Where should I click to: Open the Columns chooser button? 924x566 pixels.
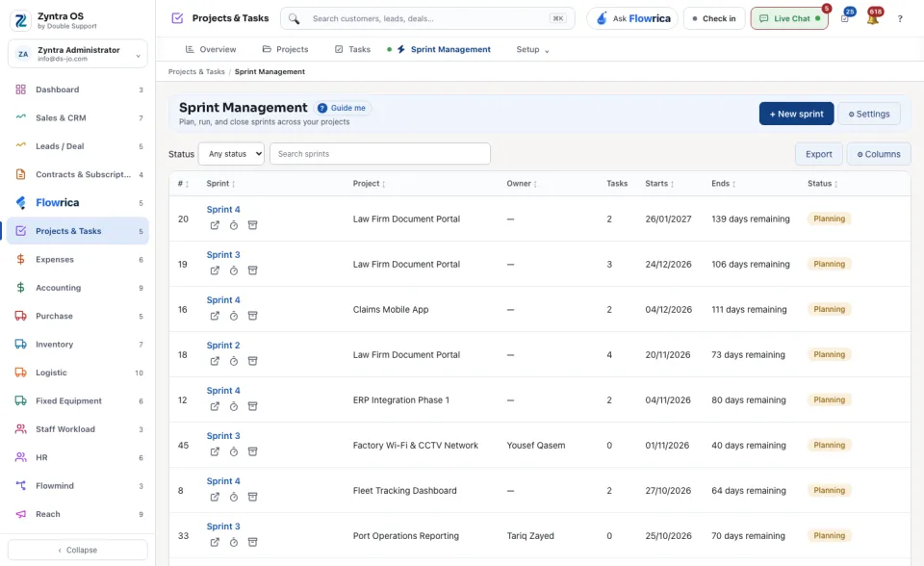tap(879, 154)
